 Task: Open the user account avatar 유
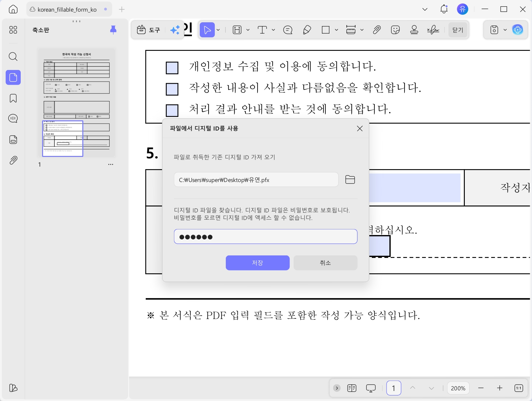(x=462, y=9)
